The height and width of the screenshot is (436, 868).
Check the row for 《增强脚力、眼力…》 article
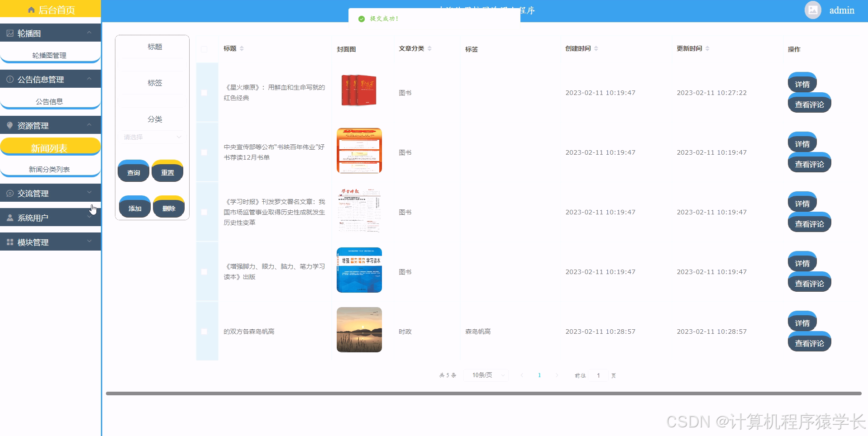coord(204,272)
